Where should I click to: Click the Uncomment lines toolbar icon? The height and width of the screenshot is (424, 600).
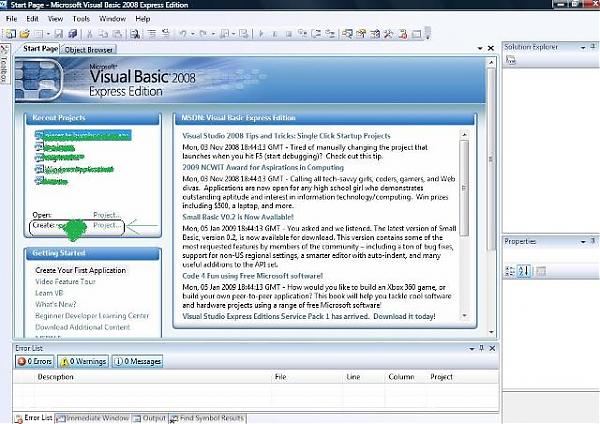click(x=166, y=34)
